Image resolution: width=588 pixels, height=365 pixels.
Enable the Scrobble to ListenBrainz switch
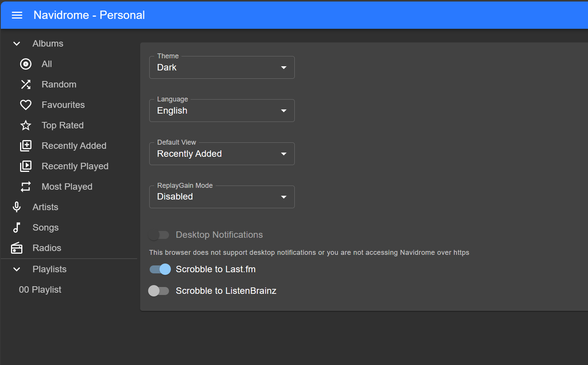tap(159, 291)
